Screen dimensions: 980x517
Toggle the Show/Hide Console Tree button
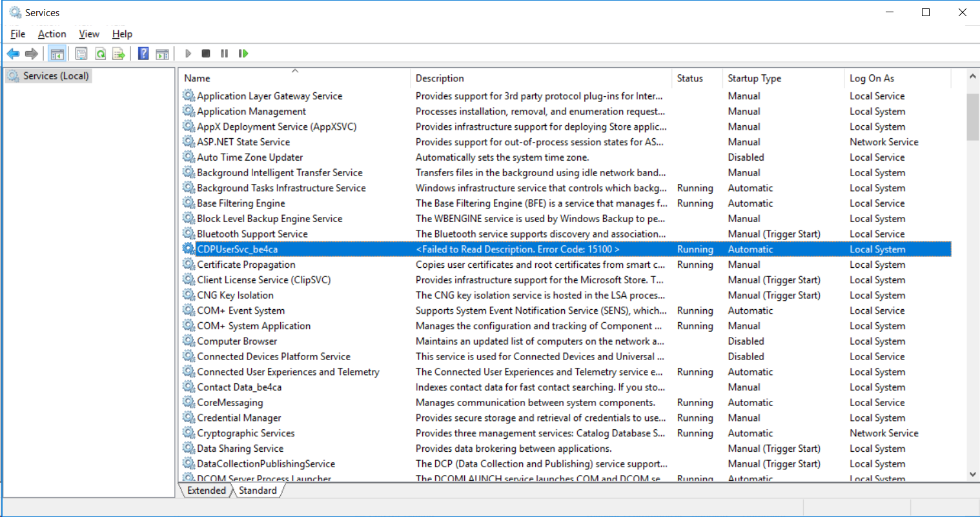click(57, 54)
